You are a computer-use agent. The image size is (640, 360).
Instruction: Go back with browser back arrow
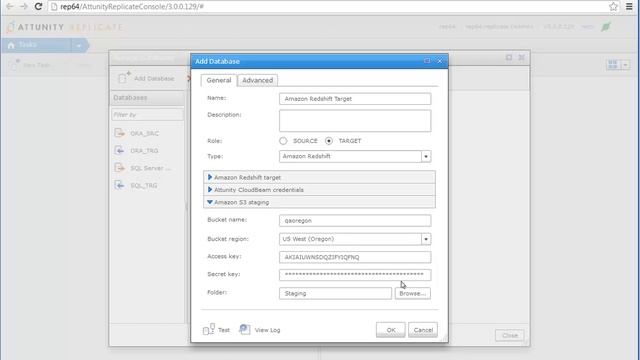[9, 7]
